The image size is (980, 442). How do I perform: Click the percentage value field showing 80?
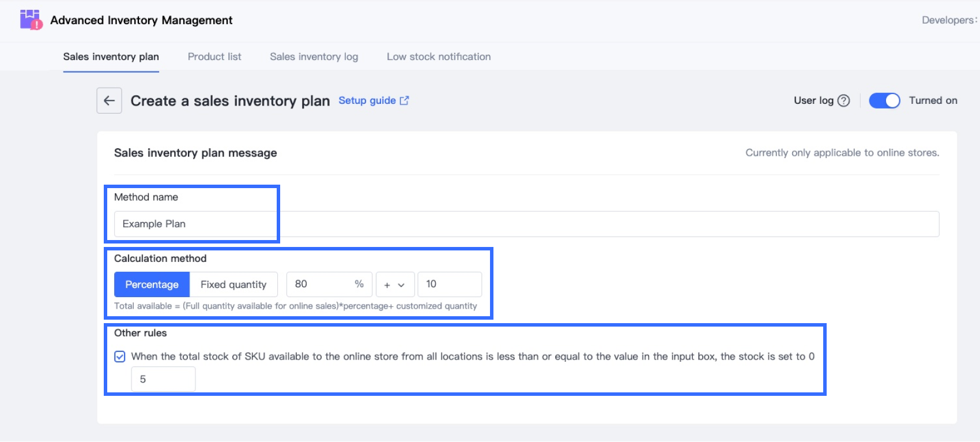click(320, 284)
